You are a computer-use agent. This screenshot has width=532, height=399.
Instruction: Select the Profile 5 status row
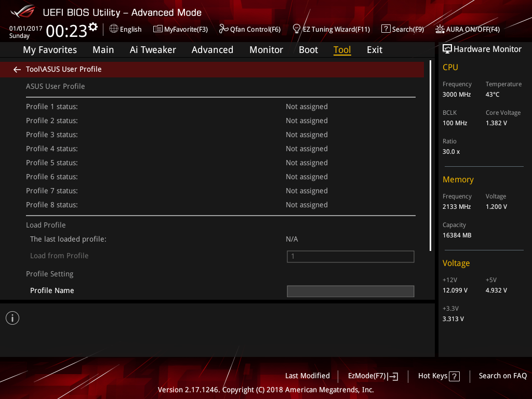[x=220, y=163]
